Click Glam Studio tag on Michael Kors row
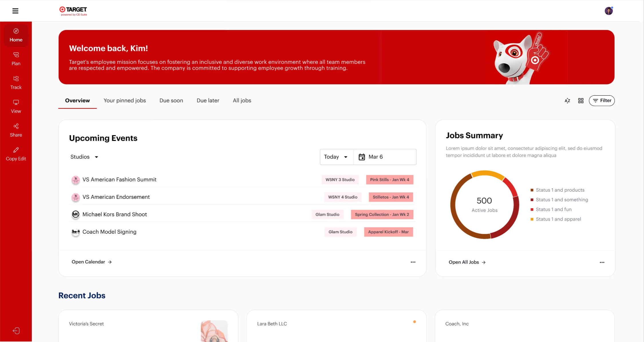Image resolution: width=644 pixels, height=342 pixels. click(327, 214)
